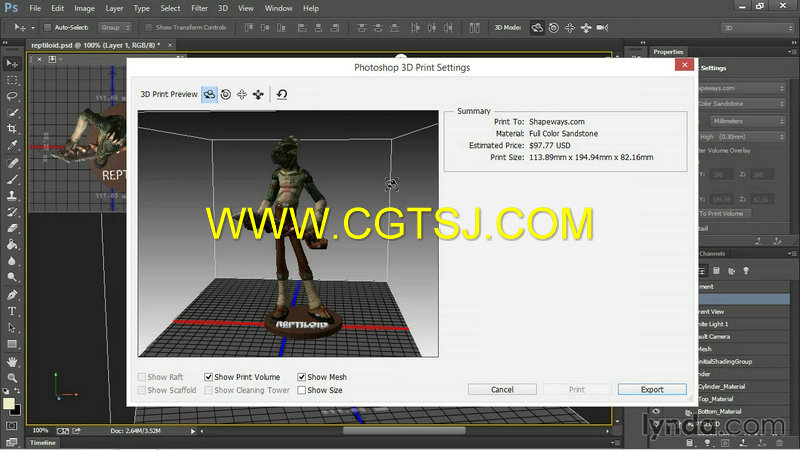Viewport: 800px width, 450px height.
Task: Enable Show Size checkbox
Action: pos(302,390)
